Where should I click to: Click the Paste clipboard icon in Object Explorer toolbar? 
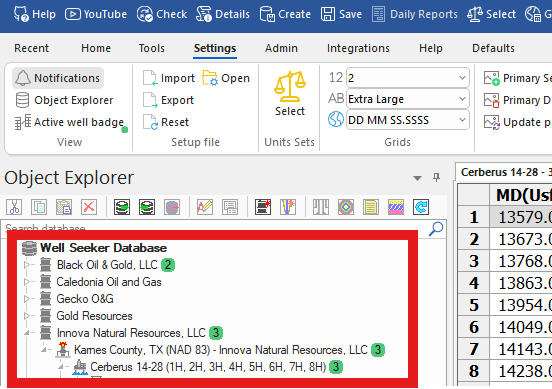coord(64,207)
